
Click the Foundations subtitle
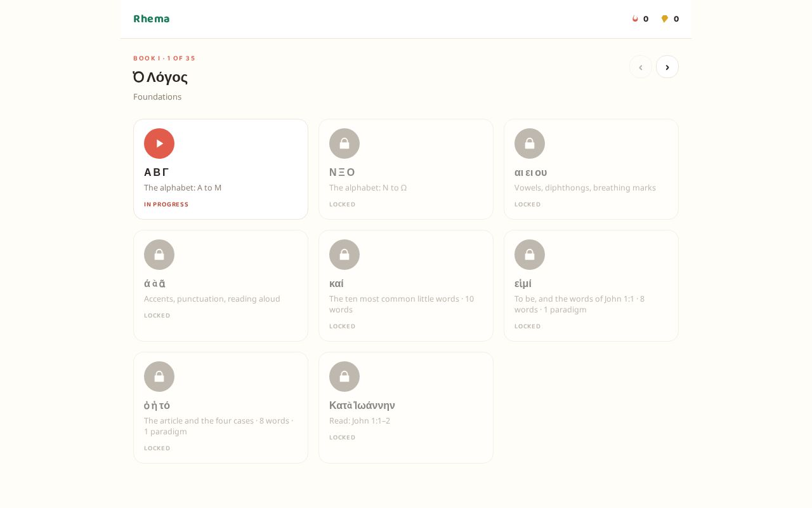(x=157, y=97)
